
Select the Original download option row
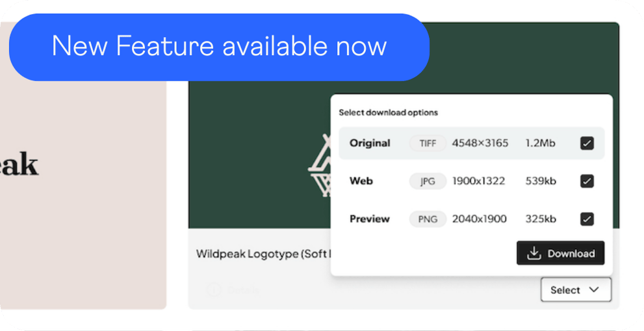coord(370,143)
